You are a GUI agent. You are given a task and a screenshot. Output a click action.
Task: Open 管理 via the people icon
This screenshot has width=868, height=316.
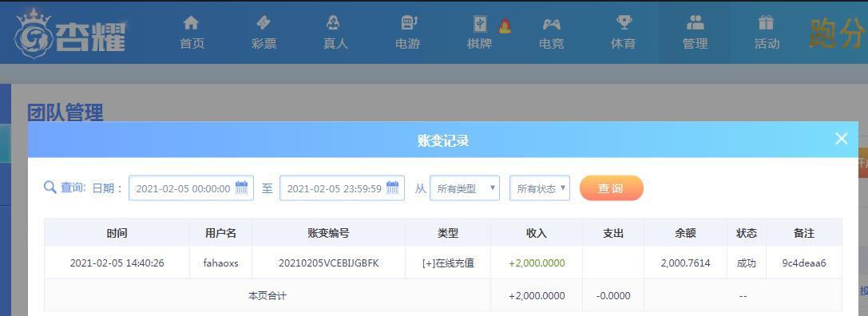coord(696,22)
